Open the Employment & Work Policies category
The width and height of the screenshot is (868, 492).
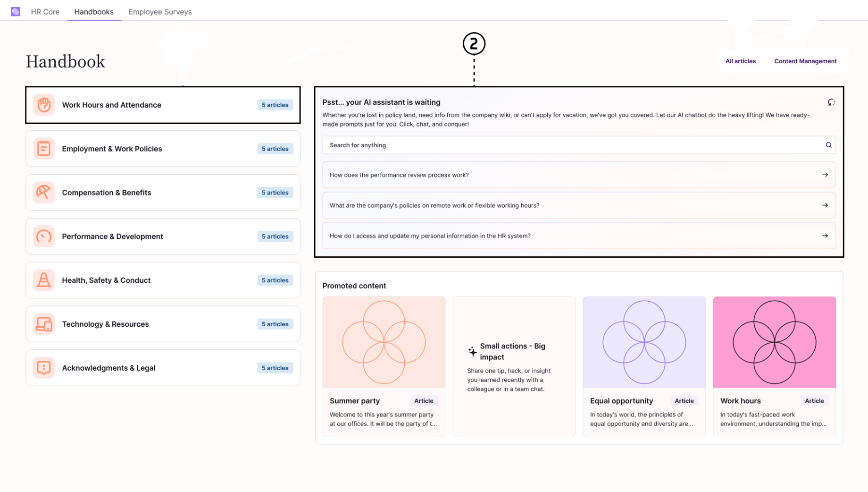tap(163, 149)
